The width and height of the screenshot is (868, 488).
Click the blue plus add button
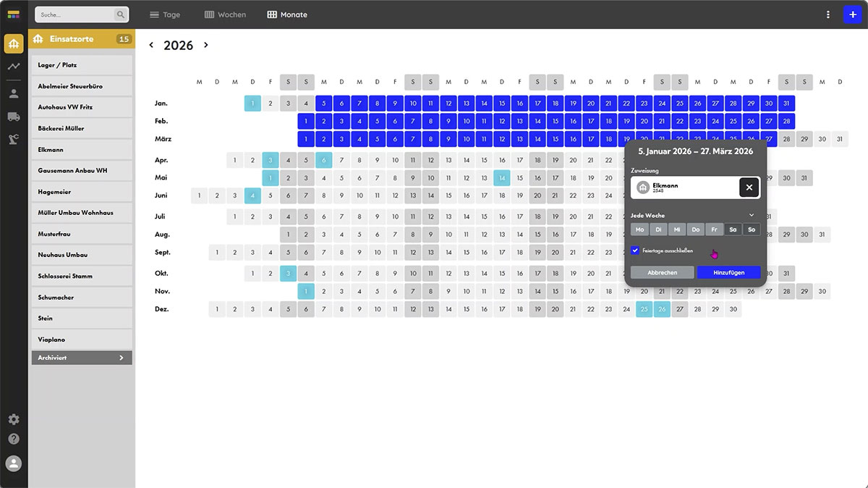[852, 14]
